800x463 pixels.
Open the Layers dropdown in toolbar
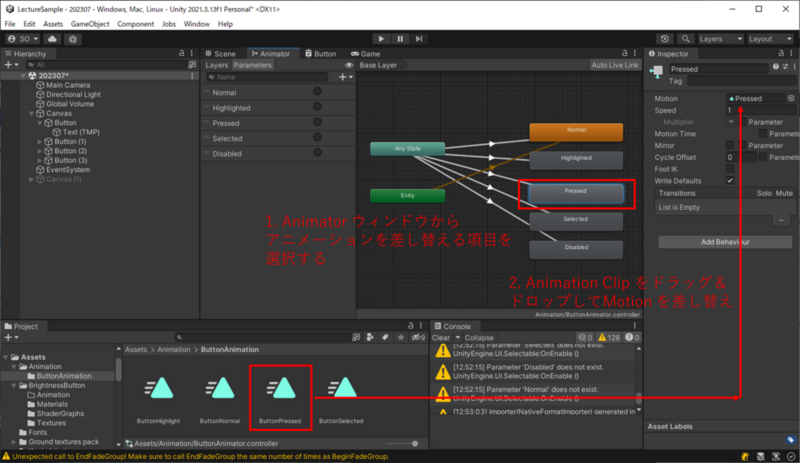coord(720,39)
